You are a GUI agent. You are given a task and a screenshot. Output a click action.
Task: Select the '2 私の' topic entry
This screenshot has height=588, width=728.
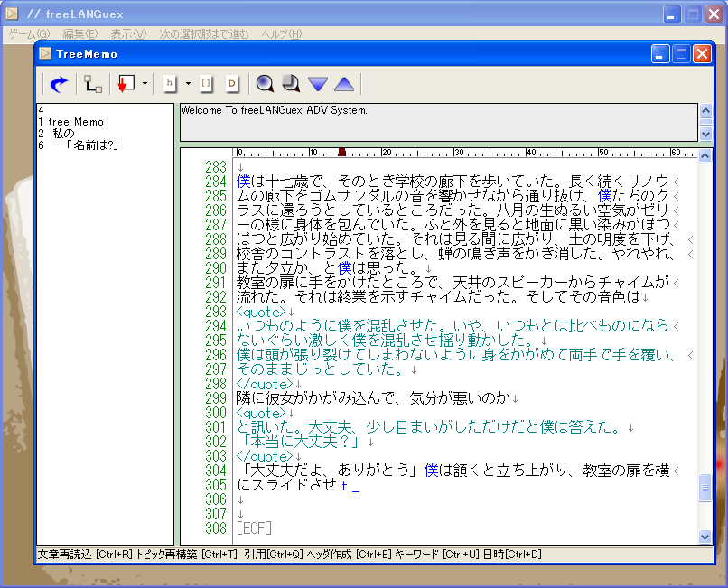(x=56, y=134)
